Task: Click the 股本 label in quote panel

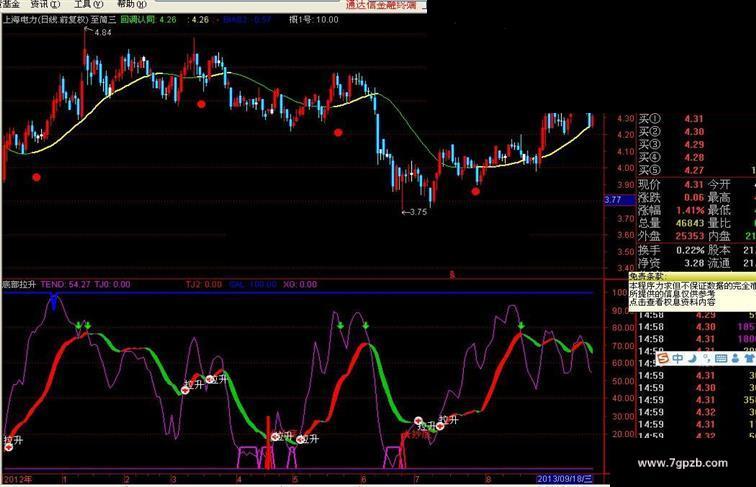Action: (x=719, y=250)
